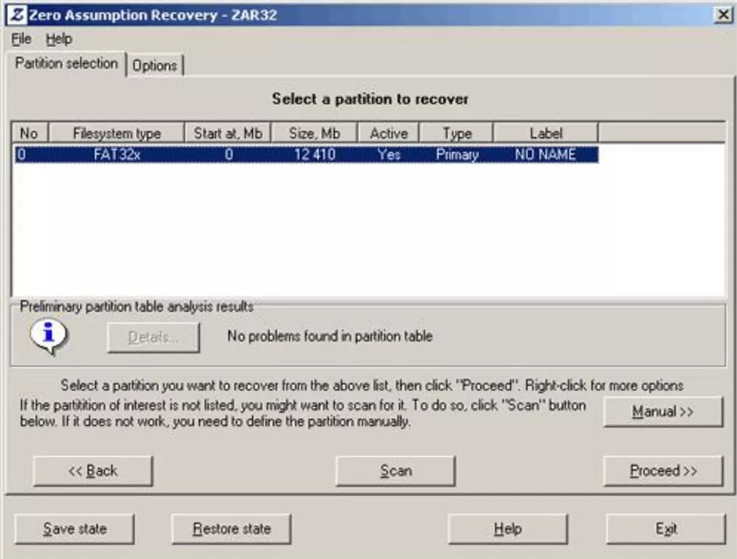Click the Active column header
This screenshot has width=737, height=559.
tap(389, 133)
